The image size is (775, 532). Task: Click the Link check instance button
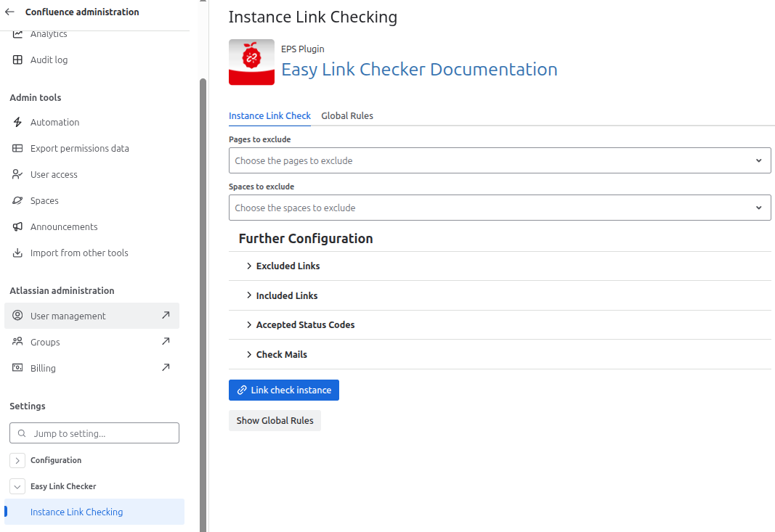point(284,390)
